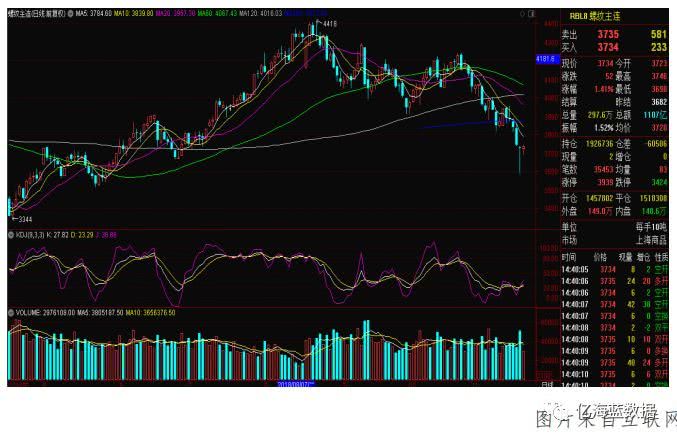
Task: Open the 螺纹主连(日线,前复权) chart title dropdown
Action: pos(35,14)
